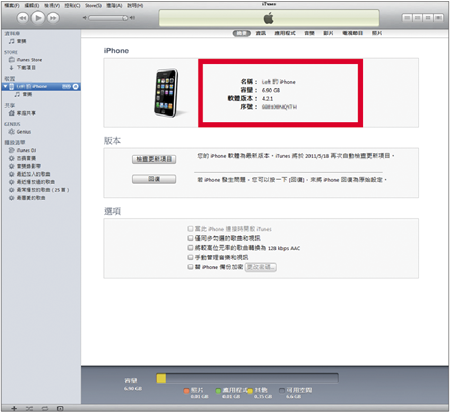Click the capacity value 6.90 GB
This screenshot has height=413, width=450.
[x=271, y=90]
